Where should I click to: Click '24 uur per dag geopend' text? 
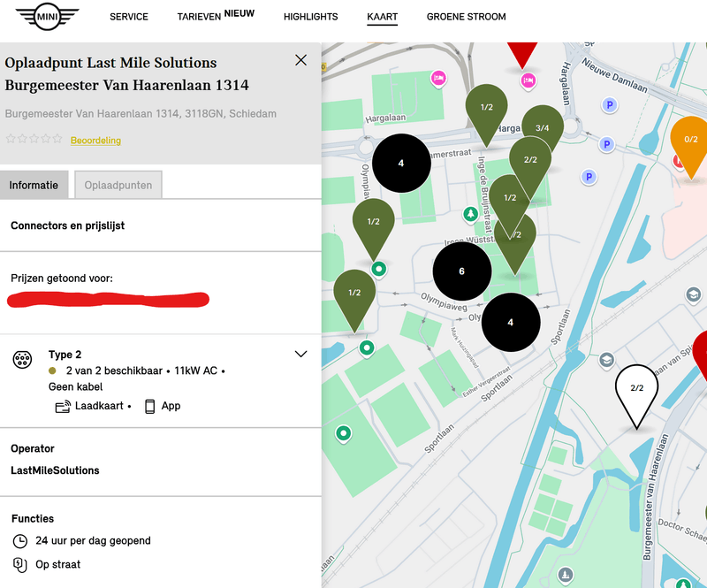point(93,540)
